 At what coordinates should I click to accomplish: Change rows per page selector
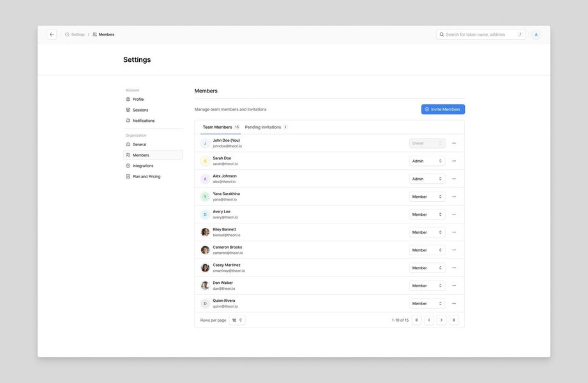pyautogui.click(x=237, y=320)
